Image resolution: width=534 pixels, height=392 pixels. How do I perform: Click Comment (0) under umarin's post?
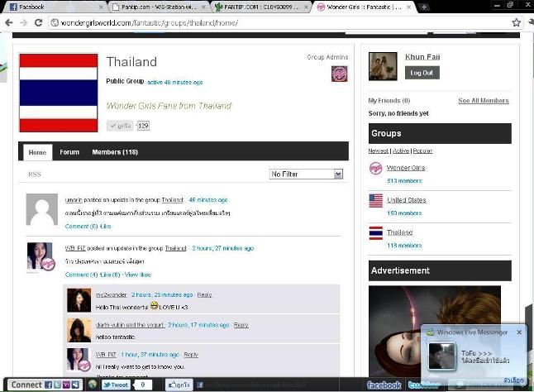click(81, 227)
